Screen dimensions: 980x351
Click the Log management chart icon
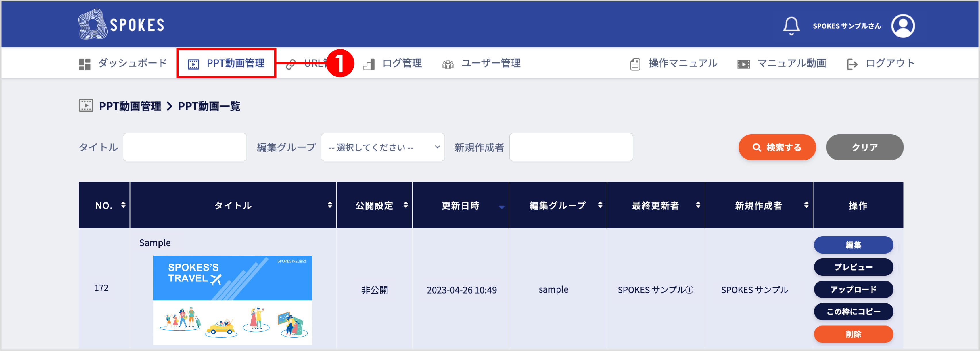coord(369,64)
